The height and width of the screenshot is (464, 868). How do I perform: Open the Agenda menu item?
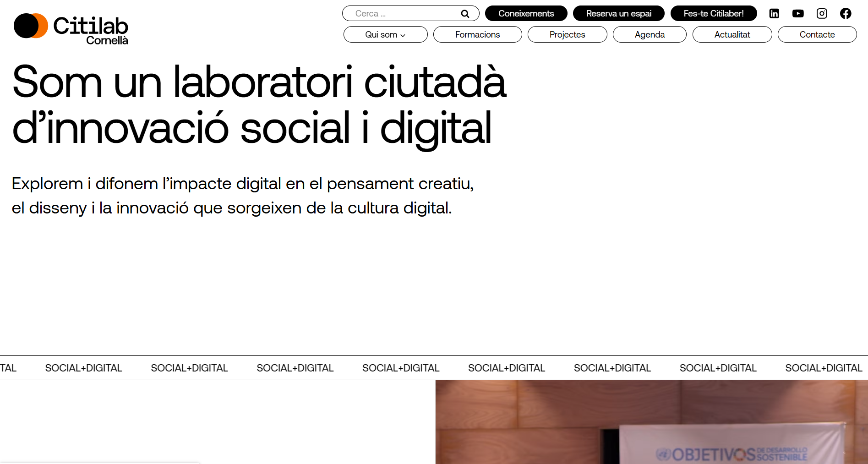point(650,34)
